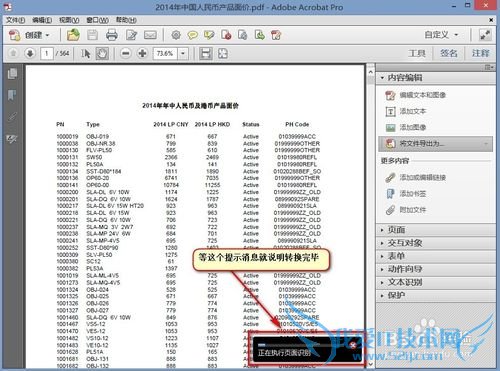Click the document title heading text
Viewport: 500px width, 371px height.
click(x=190, y=106)
